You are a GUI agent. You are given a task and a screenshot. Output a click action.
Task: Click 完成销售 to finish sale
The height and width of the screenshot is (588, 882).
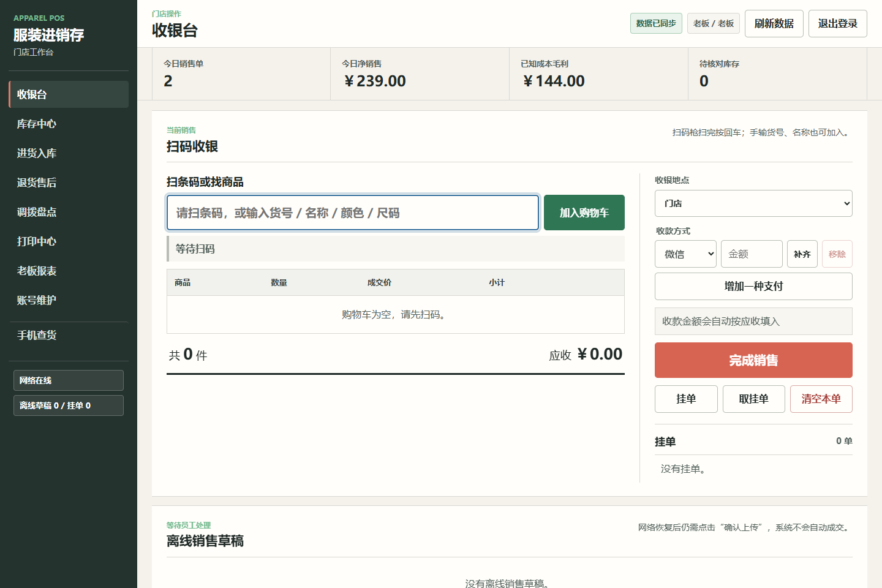click(x=753, y=360)
